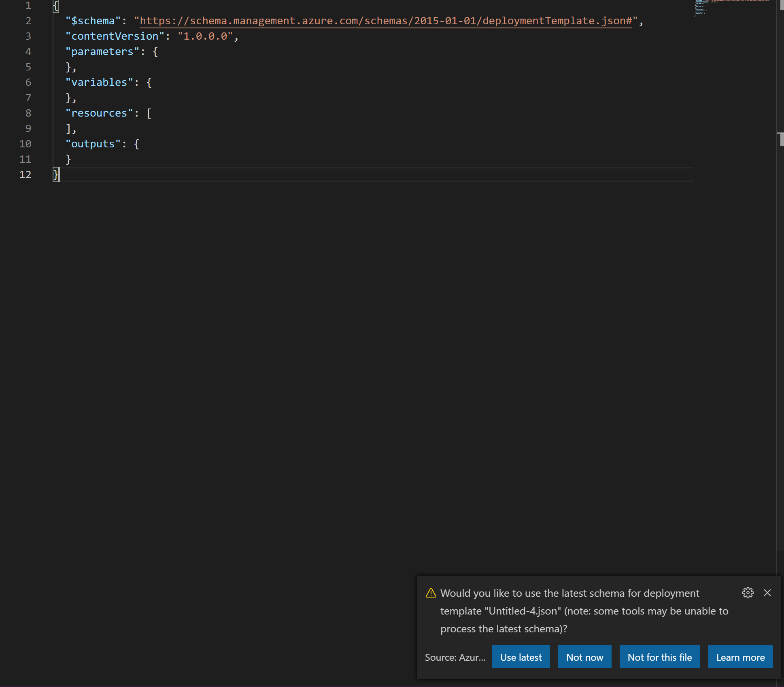This screenshot has height=687, width=784.
Task: Click the notification settings gear icon
Action: coord(748,593)
